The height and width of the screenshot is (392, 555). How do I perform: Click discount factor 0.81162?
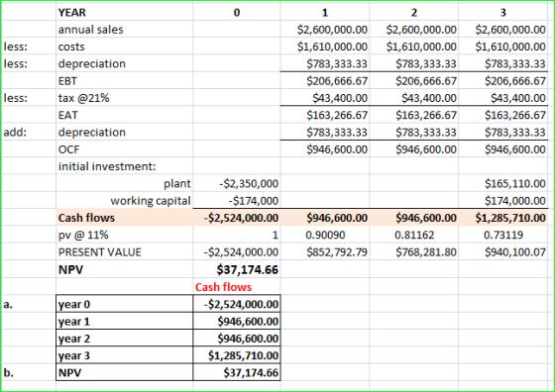point(414,235)
